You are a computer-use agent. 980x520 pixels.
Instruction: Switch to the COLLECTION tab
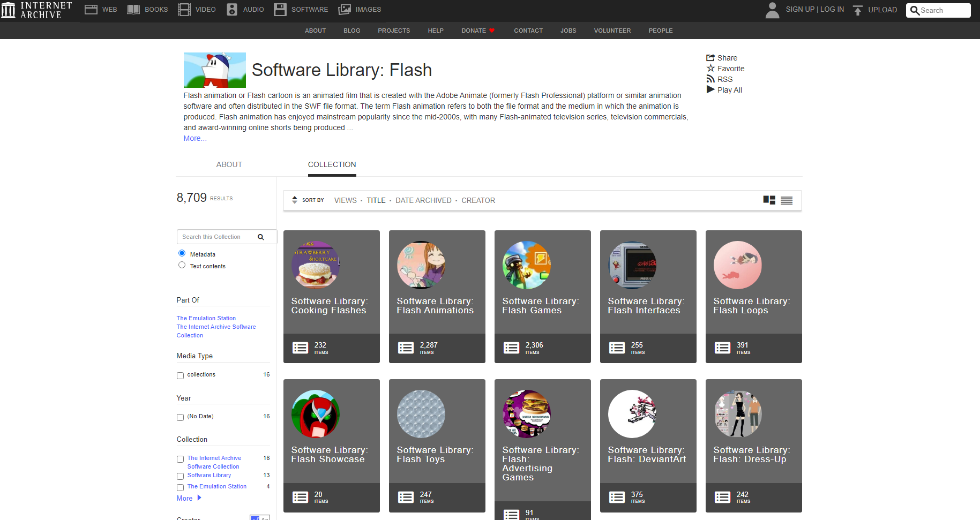tap(332, 164)
